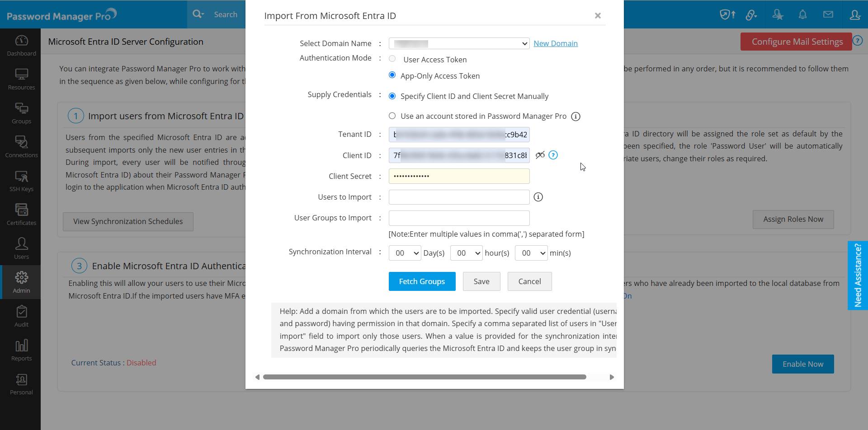Select User Access Token authentication mode

pyautogui.click(x=392, y=59)
